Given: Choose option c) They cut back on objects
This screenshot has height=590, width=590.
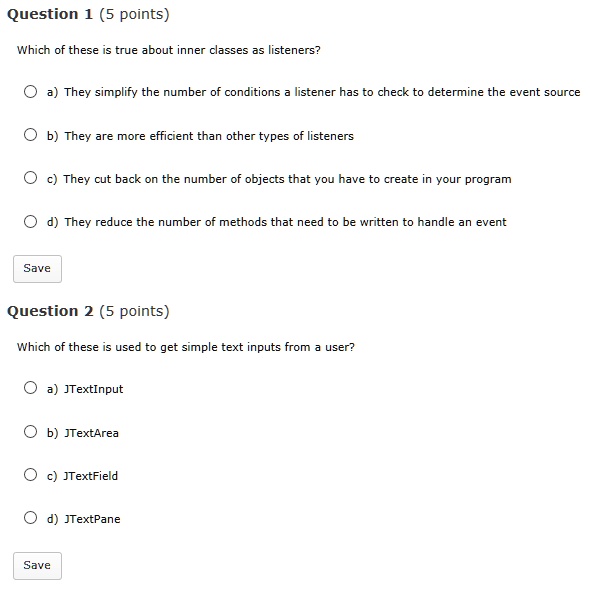Looking at the screenshot, I should click(30, 178).
